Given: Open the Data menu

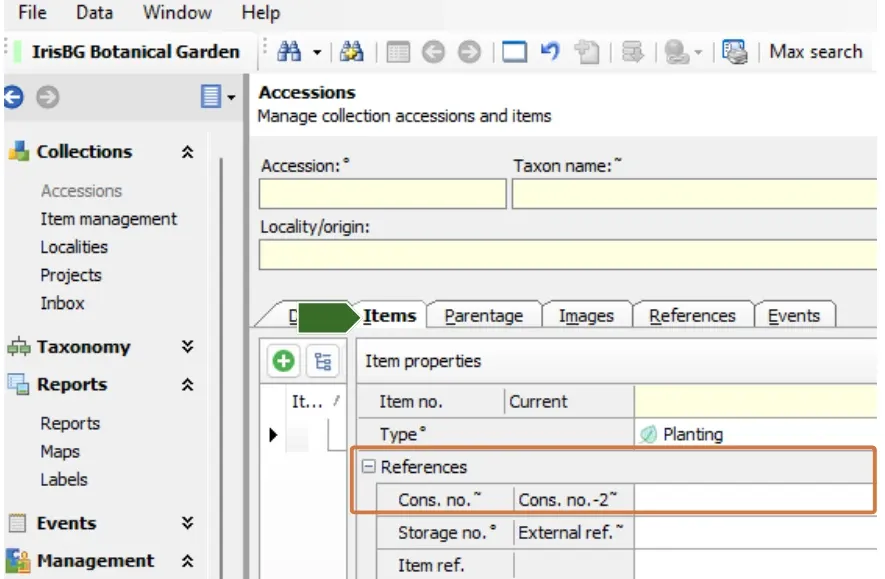Looking at the screenshot, I should point(94,12).
